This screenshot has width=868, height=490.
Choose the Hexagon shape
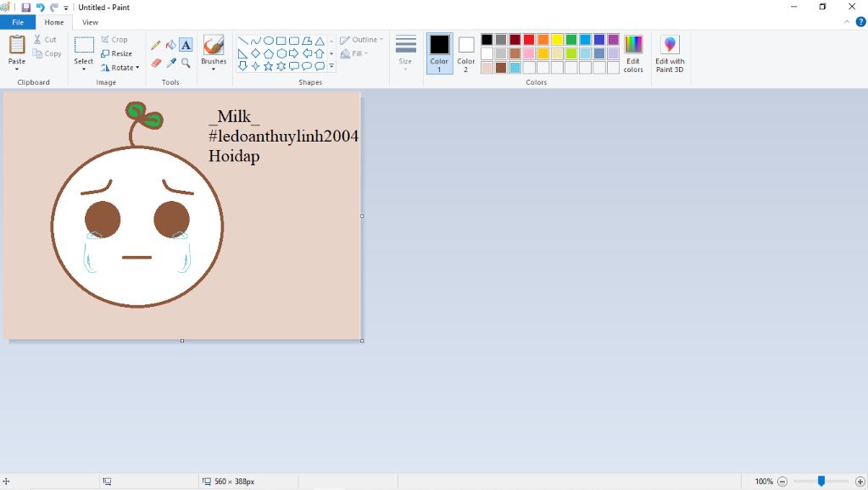pos(281,53)
